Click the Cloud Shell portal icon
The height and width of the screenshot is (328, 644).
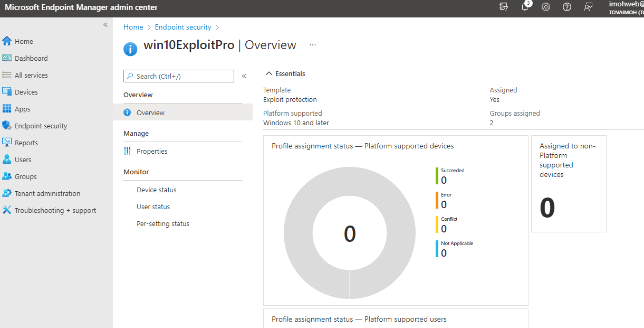click(x=504, y=7)
